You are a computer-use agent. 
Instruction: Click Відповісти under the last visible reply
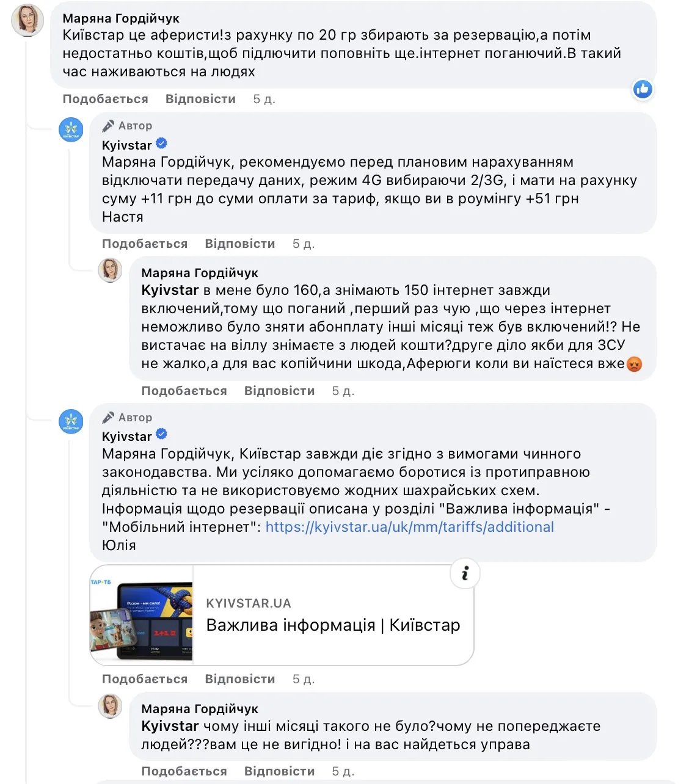tap(279, 771)
